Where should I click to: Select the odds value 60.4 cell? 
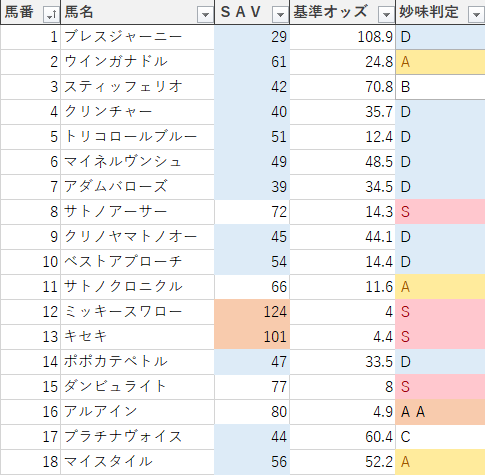343,437
